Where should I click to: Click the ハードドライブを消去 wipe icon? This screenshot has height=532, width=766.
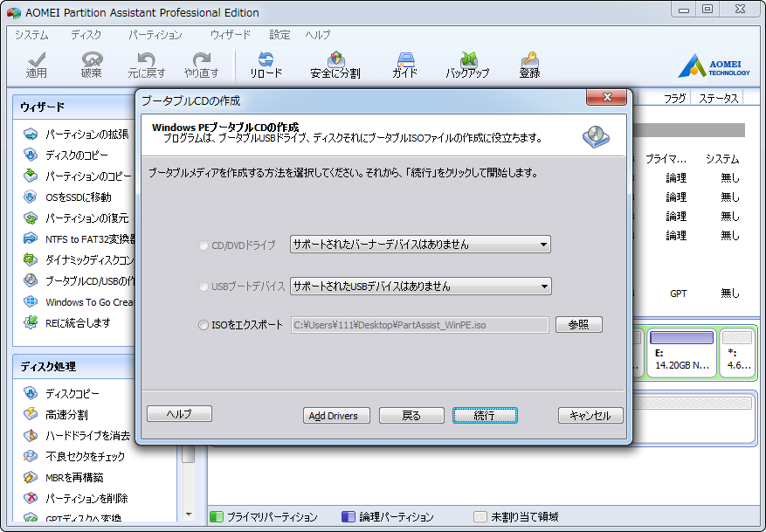[x=31, y=435]
